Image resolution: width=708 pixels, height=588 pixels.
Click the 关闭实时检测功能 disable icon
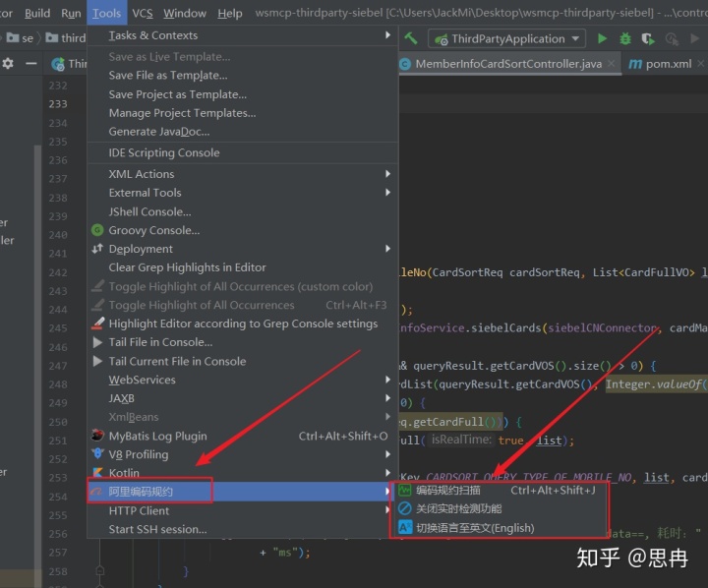pos(405,508)
